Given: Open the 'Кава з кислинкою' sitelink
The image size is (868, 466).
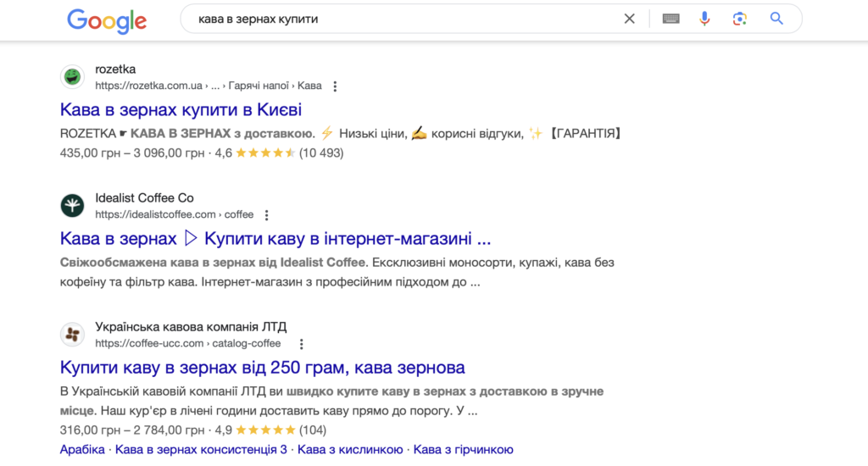Looking at the screenshot, I should (x=350, y=449).
